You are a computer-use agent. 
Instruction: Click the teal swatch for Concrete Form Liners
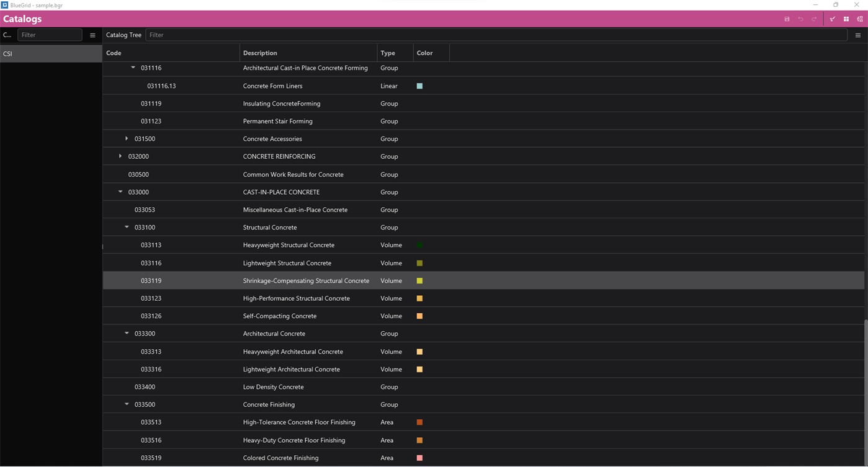[x=419, y=86]
